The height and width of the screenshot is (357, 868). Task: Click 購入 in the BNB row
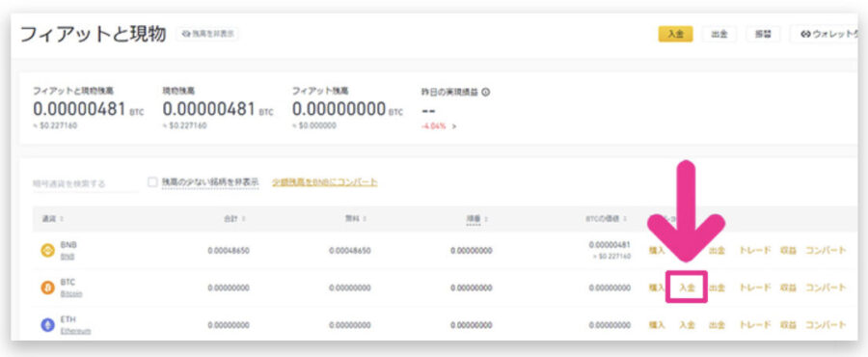coord(657,250)
